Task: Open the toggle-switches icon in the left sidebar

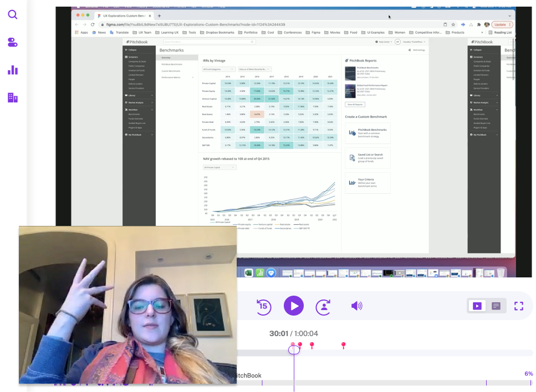Action: click(13, 42)
